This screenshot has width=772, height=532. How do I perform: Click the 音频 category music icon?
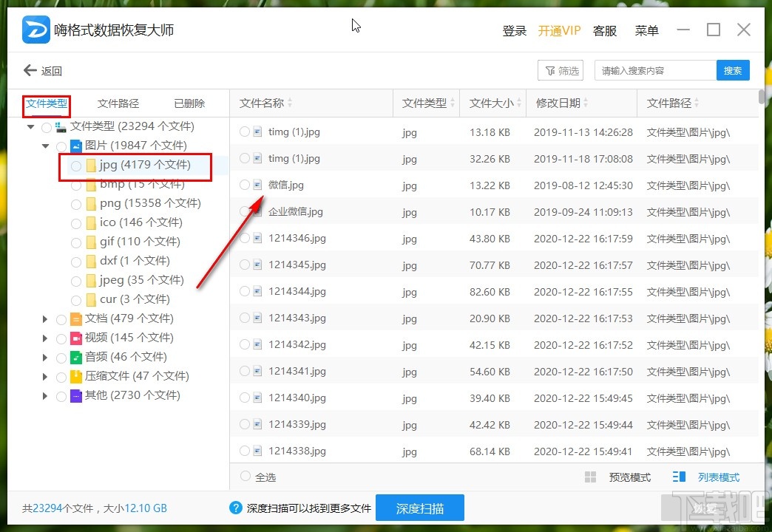coord(76,357)
